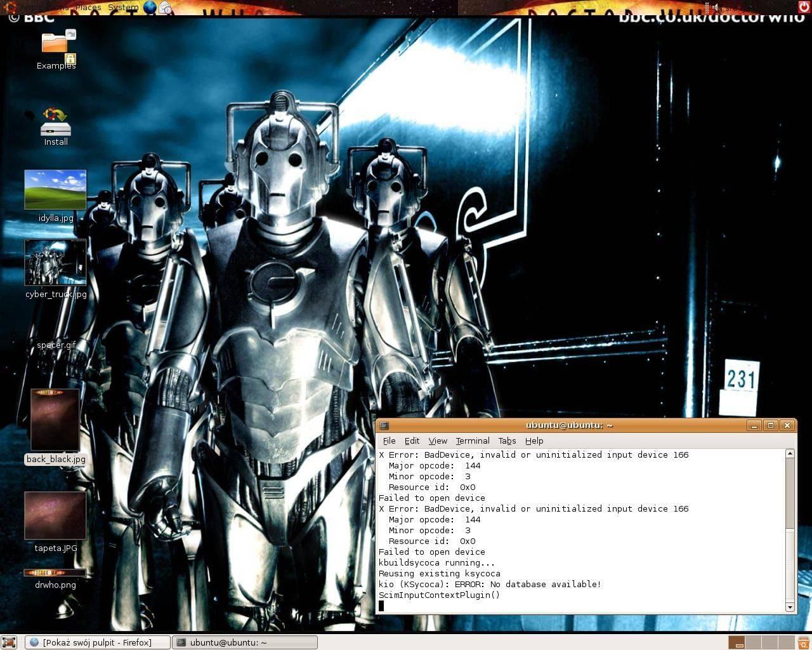
Task: Select the cyber_truck.jpg thumbnail
Action: [x=55, y=262]
